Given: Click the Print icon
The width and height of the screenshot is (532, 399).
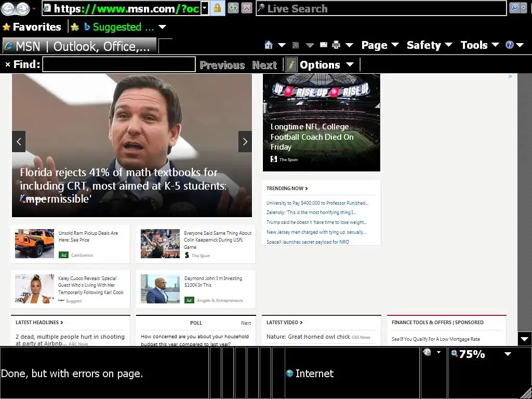Looking at the screenshot, I should coord(336,45).
